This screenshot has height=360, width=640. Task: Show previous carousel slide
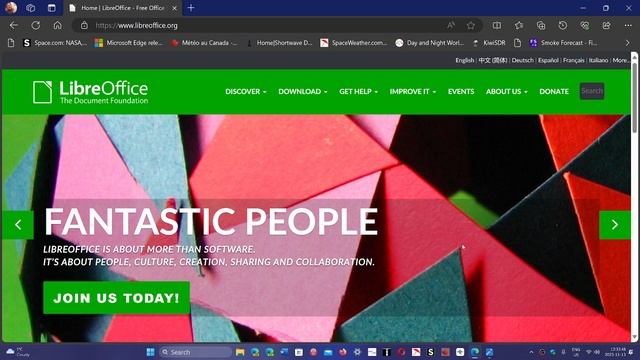[x=18, y=224]
